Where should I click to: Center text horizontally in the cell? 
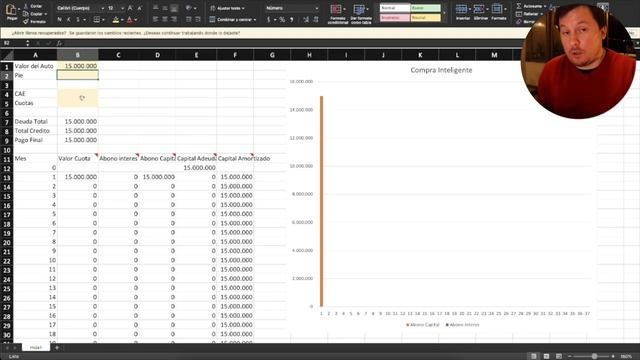pyautogui.click(x=165, y=20)
